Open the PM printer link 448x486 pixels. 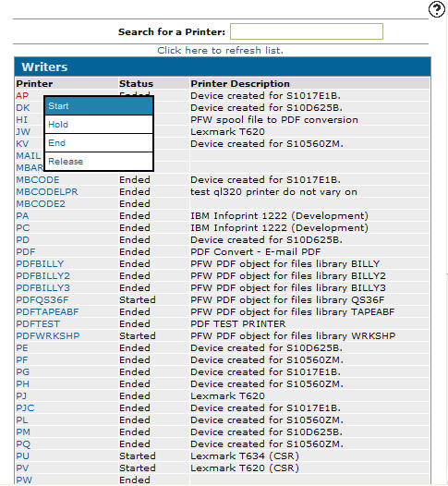[x=23, y=432]
